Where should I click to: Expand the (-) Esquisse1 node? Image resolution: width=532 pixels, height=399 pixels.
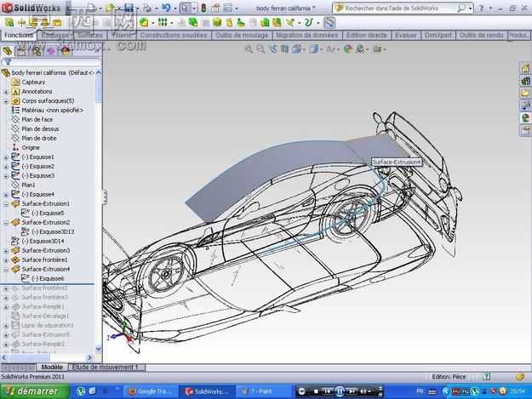(6, 157)
